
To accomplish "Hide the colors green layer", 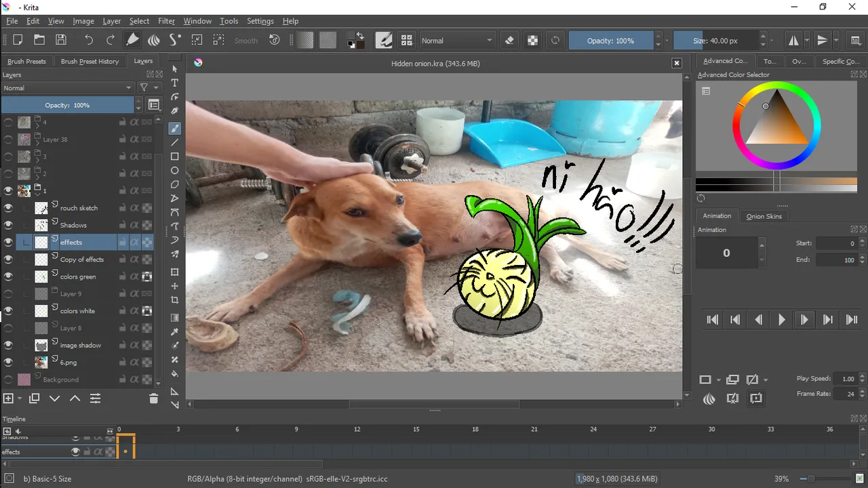I will click(x=8, y=277).
